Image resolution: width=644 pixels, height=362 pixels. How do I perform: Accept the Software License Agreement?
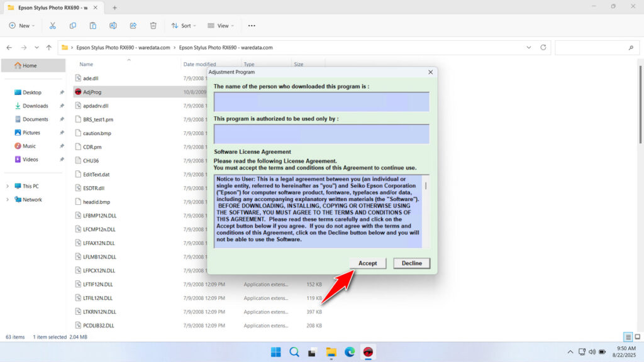367,263
